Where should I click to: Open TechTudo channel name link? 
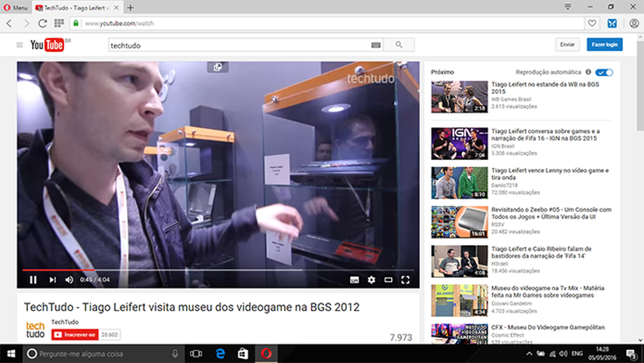coord(64,322)
